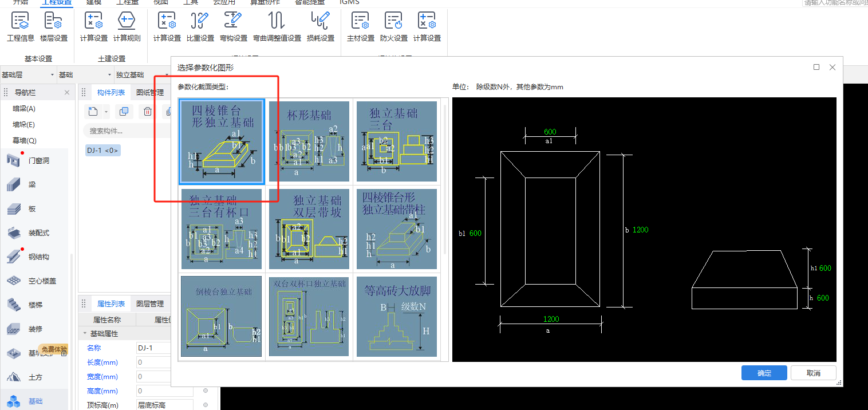Switch to 图纸管理 tab
This screenshot has height=410, width=868.
point(150,93)
